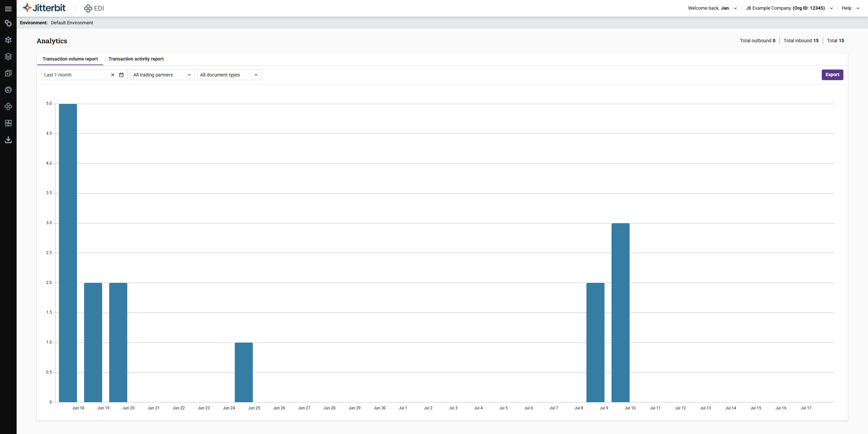Select the gear settings icon in the sidebar
The image size is (868, 434).
pos(8,23)
